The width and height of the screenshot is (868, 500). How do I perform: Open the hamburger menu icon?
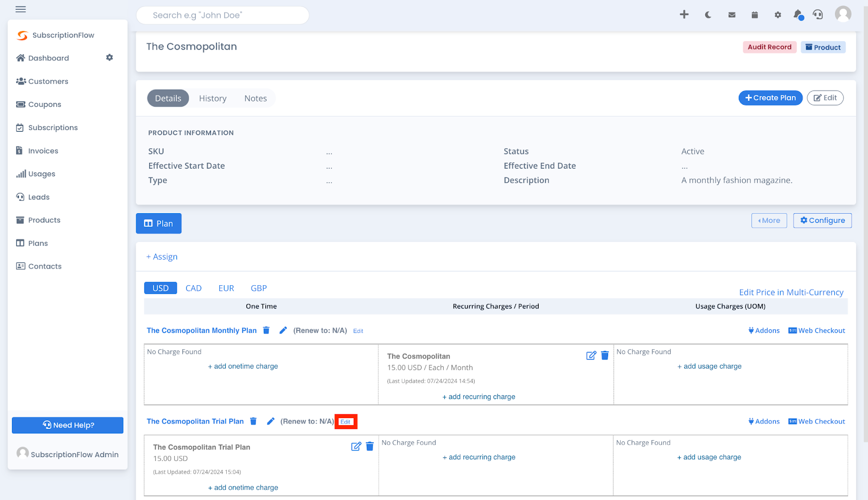[x=21, y=9]
